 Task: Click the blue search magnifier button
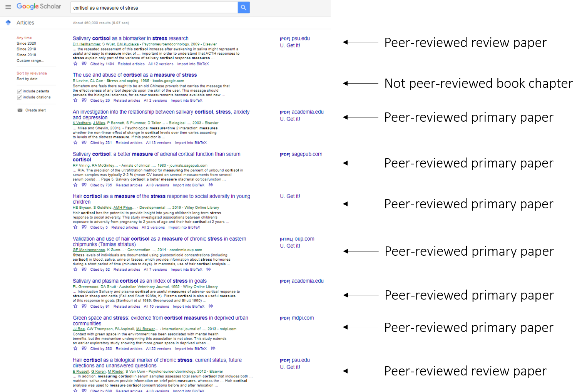[244, 7]
